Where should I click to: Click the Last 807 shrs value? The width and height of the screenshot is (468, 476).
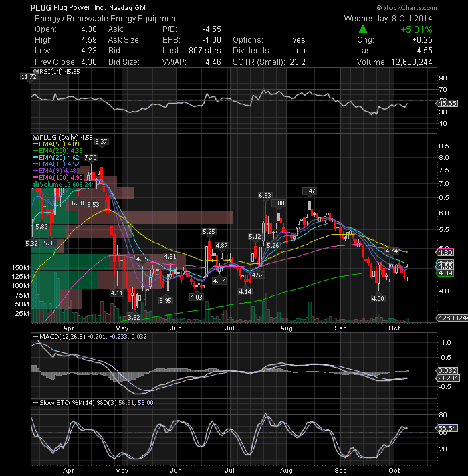click(x=205, y=51)
